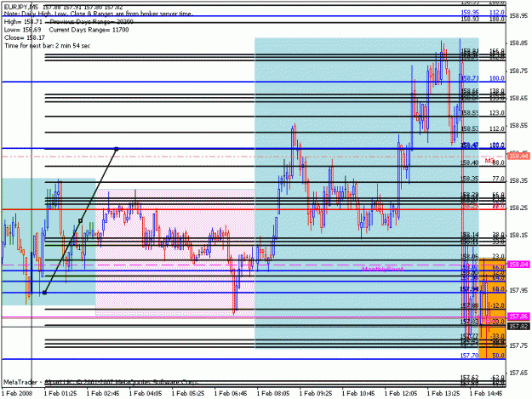Click the High= 158.71 readout
The image size is (532, 399).
pos(23,22)
